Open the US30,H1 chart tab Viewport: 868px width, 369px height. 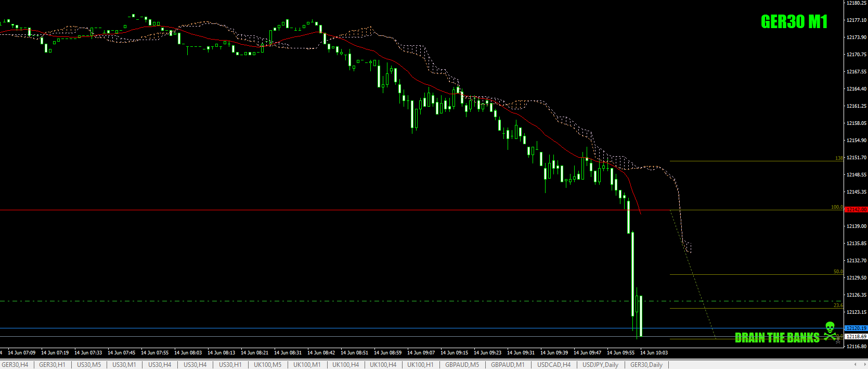(x=230, y=365)
